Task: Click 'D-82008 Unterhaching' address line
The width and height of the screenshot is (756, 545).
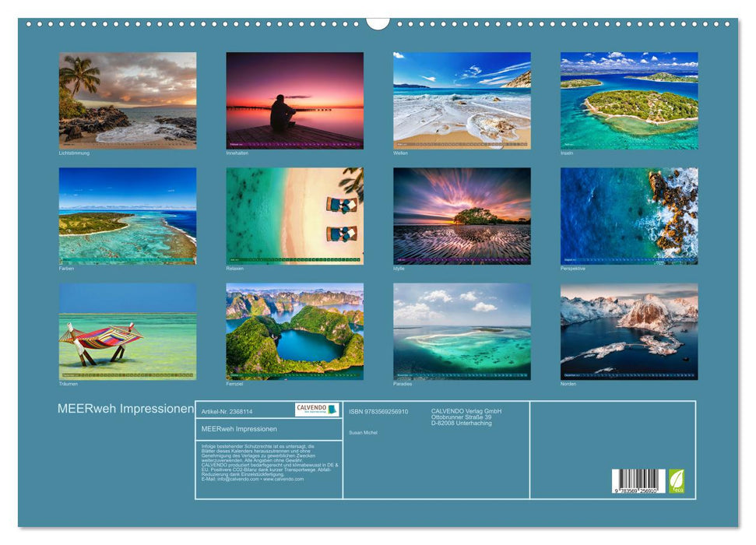Action: pos(462,423)
